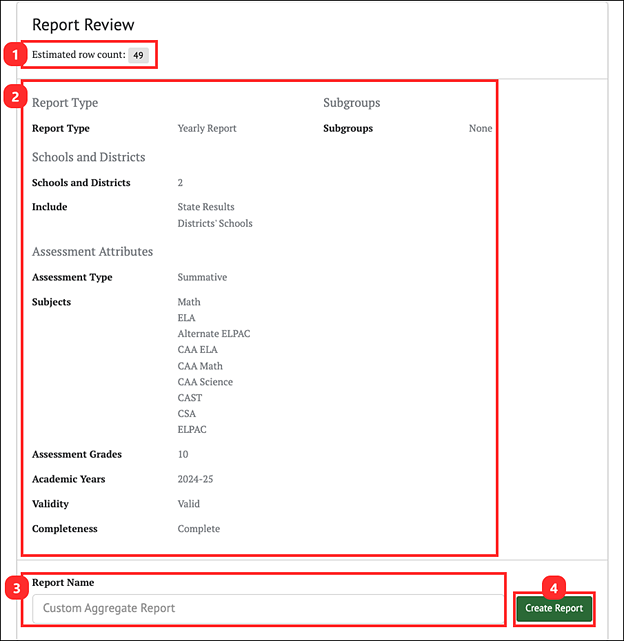Click the Completeness label
This screenshot has height=641, width=624.
point(65,529)
